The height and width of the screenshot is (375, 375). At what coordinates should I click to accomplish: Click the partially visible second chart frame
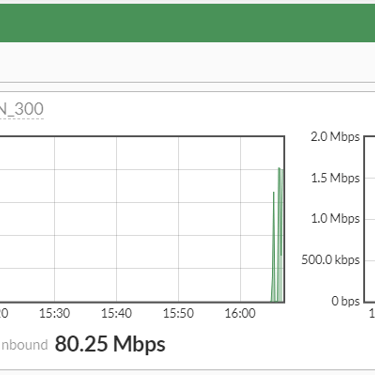coord(369,219)
